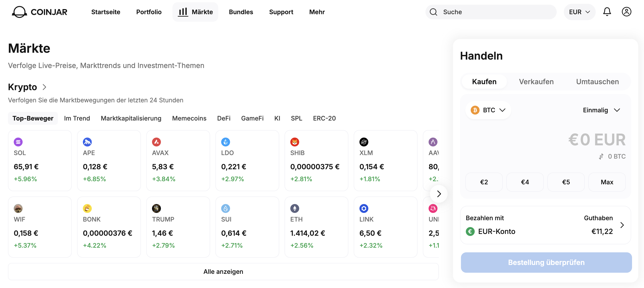Switch trade mode to Verkaufen

pyautogui.click(x=536, y=82)
